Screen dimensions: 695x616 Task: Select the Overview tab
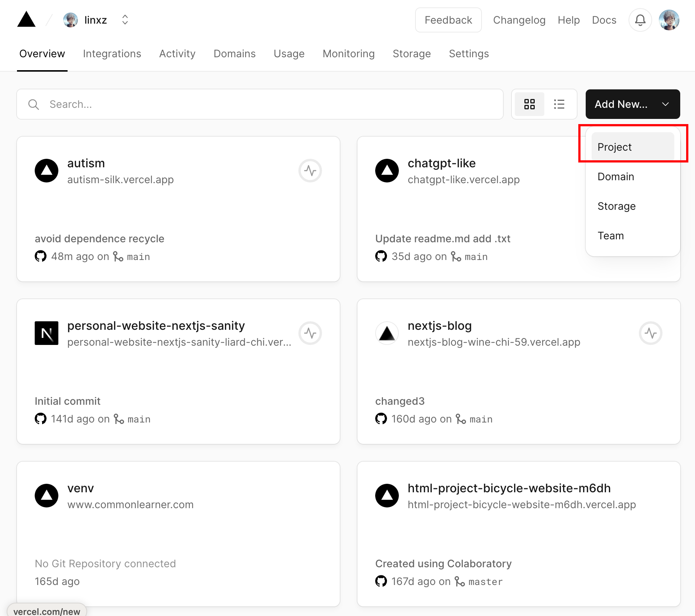click(x=42, y=54)
